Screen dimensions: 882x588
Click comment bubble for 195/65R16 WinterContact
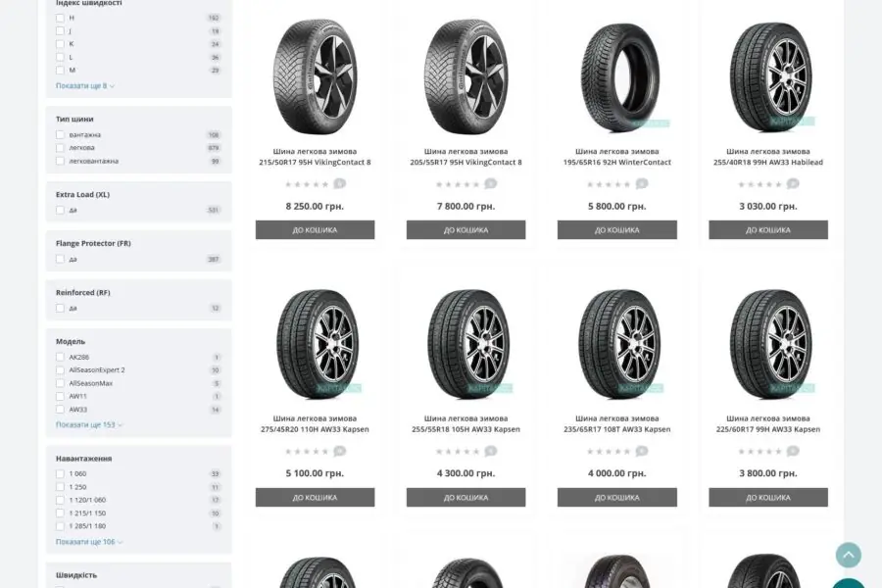coord(642,183)
